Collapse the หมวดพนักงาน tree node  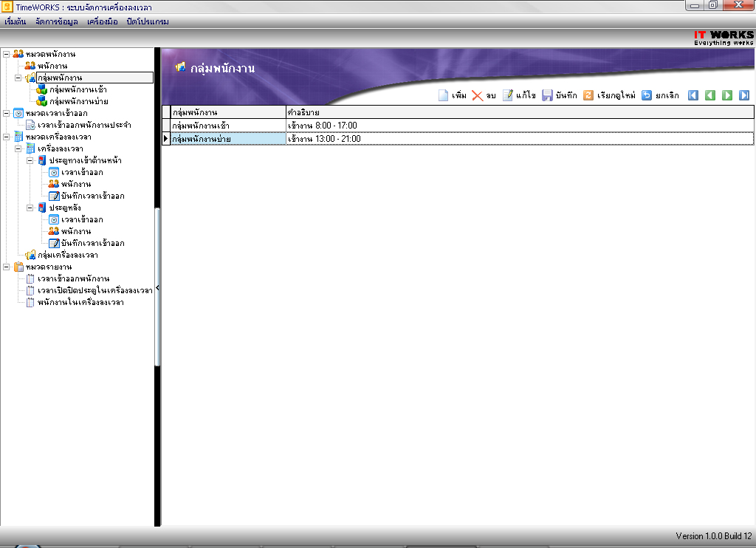pyautogui.click(x=7, y=54)
